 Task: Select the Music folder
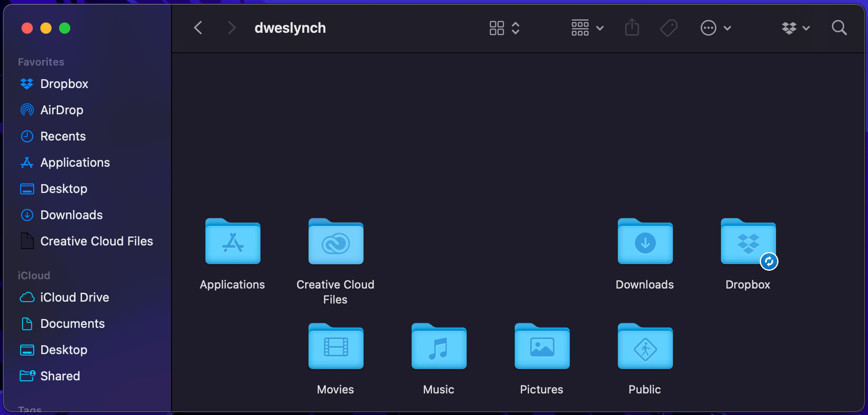pos(439,346)
